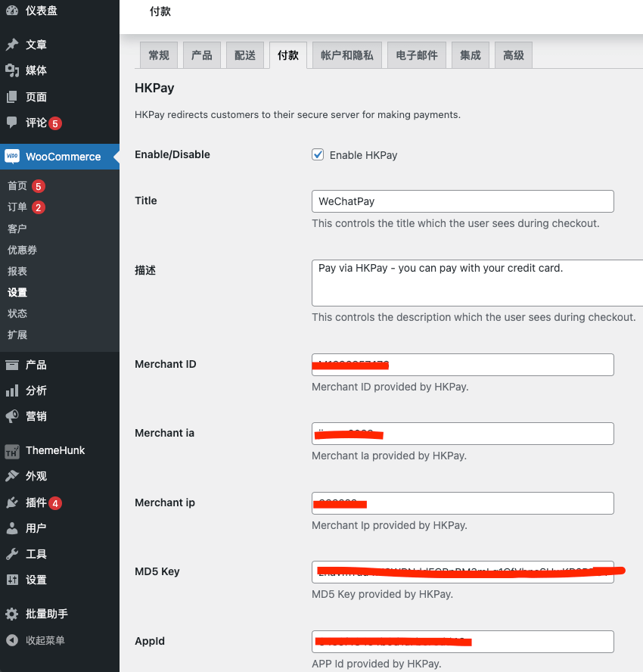
Task: Click the Pages icon in the sidebar
Action: pyautogui.click(x=12, y=97)
